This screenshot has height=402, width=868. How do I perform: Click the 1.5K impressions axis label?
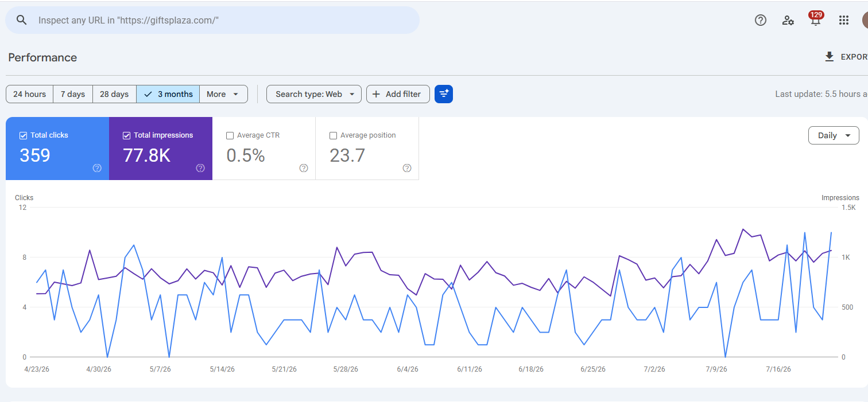pyautogui.click(x=848, y=208)
